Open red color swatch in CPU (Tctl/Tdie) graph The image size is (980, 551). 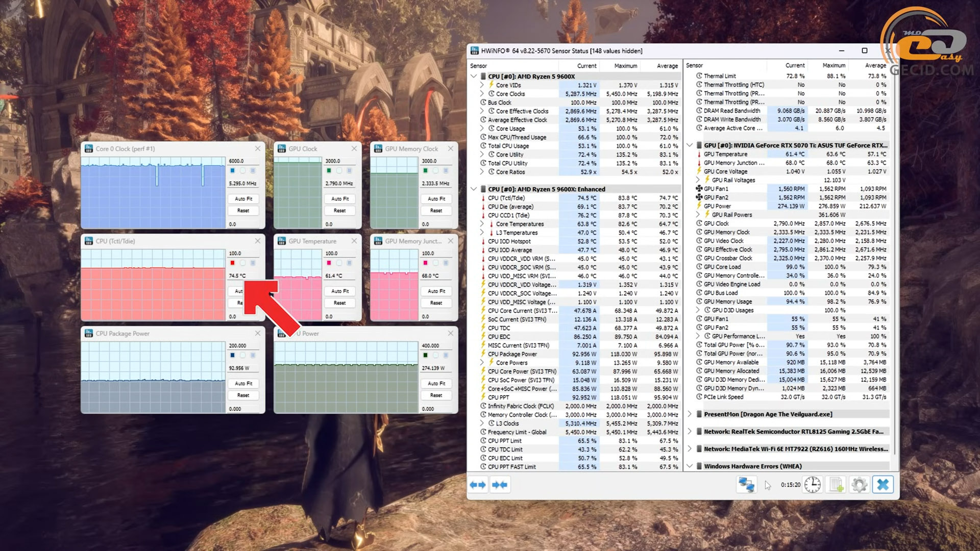232,263
